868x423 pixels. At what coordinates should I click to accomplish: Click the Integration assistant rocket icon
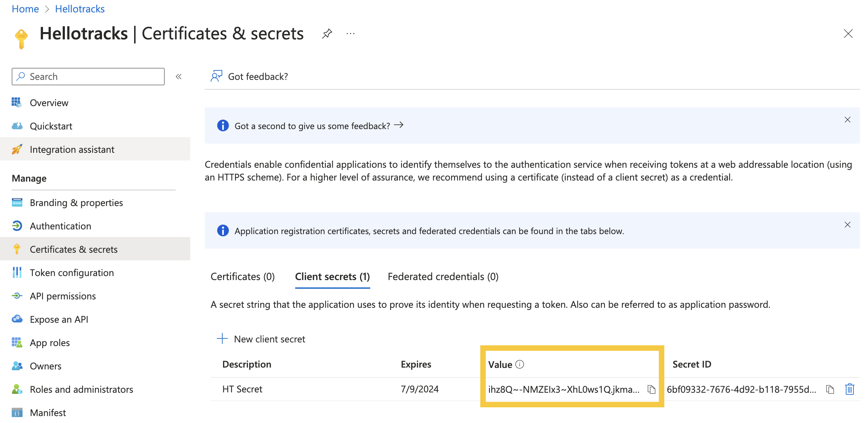17,149
